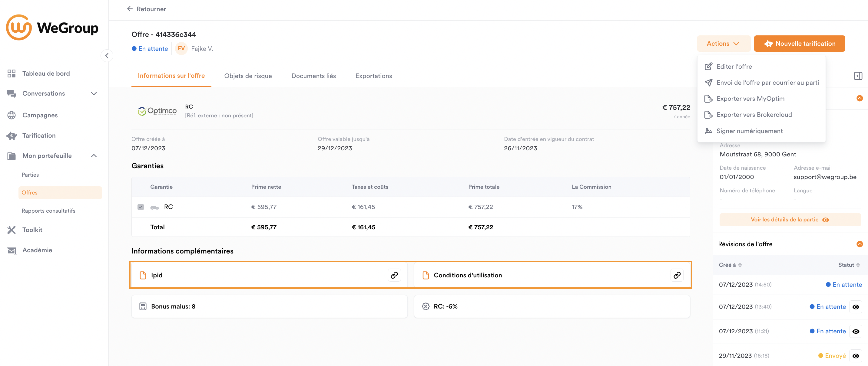Open the Ipid link icon
Viewport: 868px width, 366px height.
coord(394,275)
